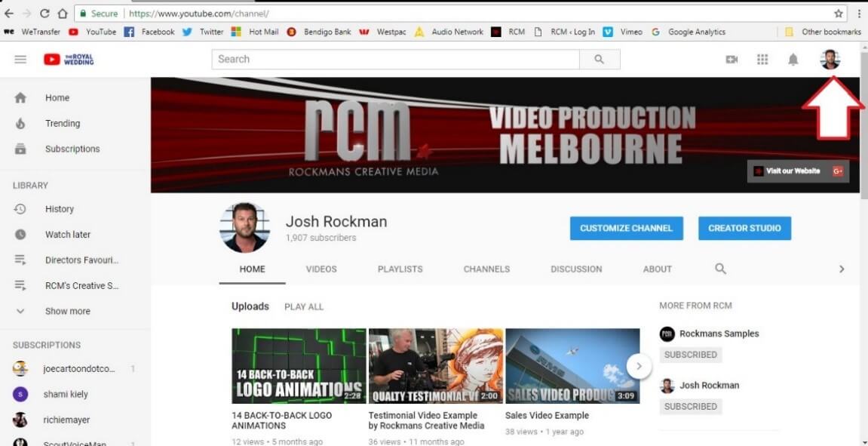Click browser back arrow
Screen dimensions: 868x446
[x=9, y=14]
